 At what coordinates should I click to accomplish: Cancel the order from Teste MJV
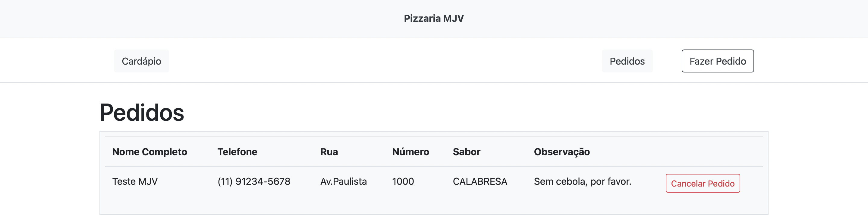click(703, 184)
